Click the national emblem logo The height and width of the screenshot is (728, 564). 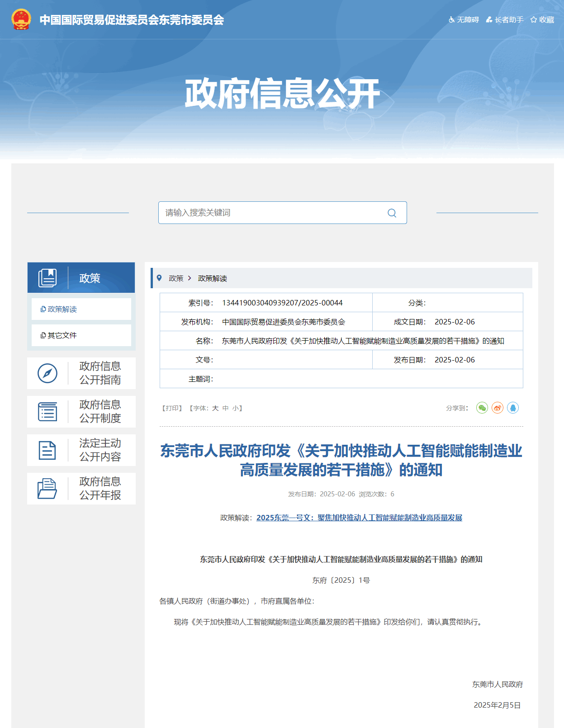coord(21,19)
